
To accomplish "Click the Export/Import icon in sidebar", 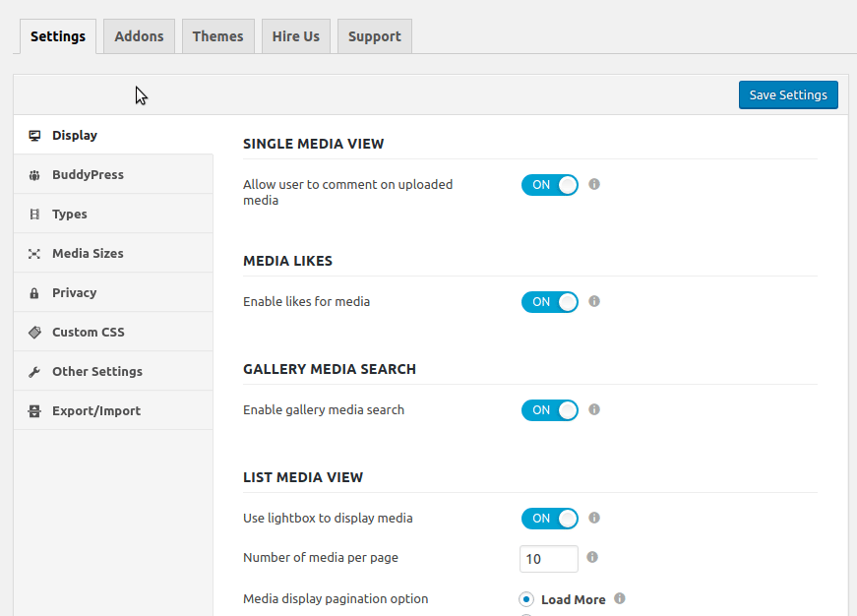I will (34, 411).
